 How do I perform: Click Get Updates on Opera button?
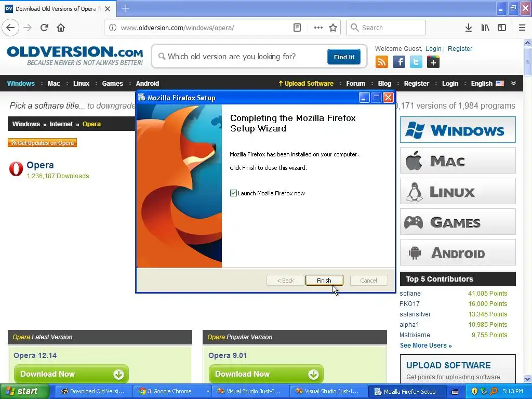[x=43, y=143]
